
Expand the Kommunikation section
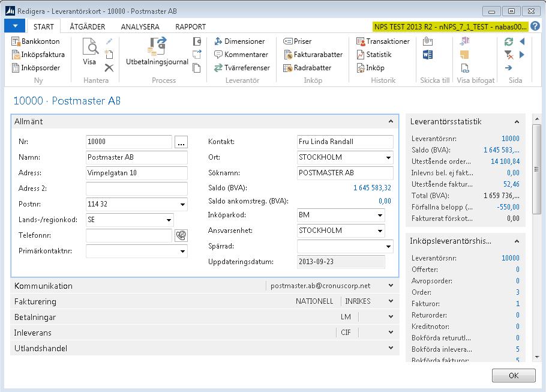(x=391, y=285)
